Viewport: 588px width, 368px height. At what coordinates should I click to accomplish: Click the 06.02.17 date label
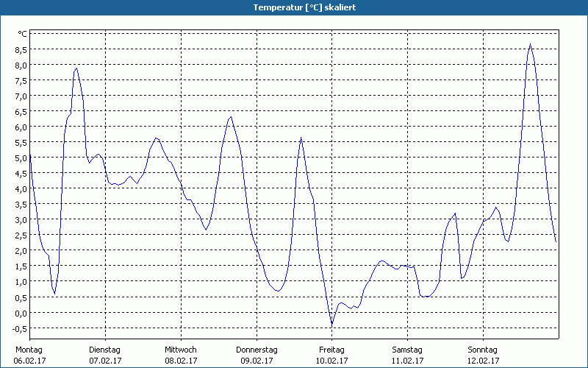point(29,361)
